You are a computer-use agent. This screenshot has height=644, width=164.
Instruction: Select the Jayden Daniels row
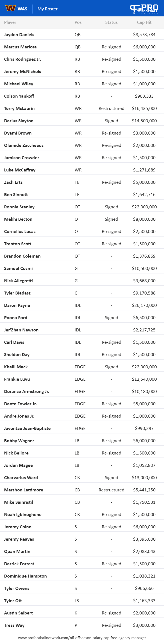[x=82, y=35]
